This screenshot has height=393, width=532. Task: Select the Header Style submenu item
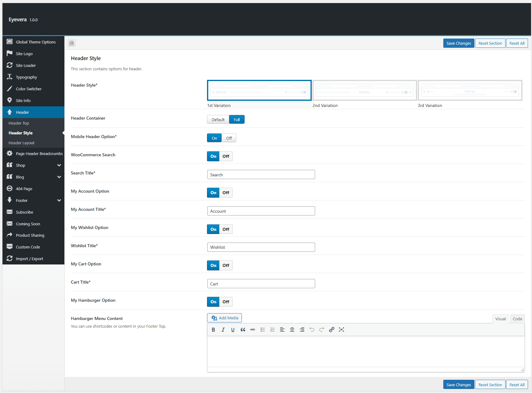point(33,133)
